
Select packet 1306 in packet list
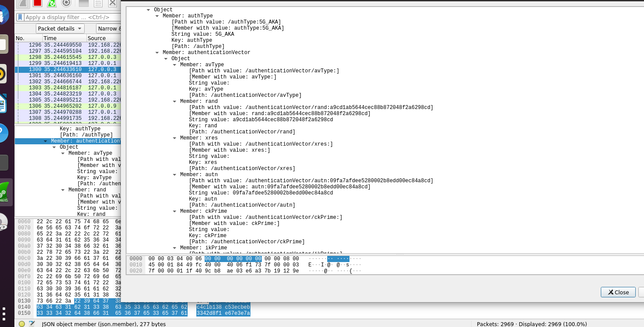tap(68, 106)
